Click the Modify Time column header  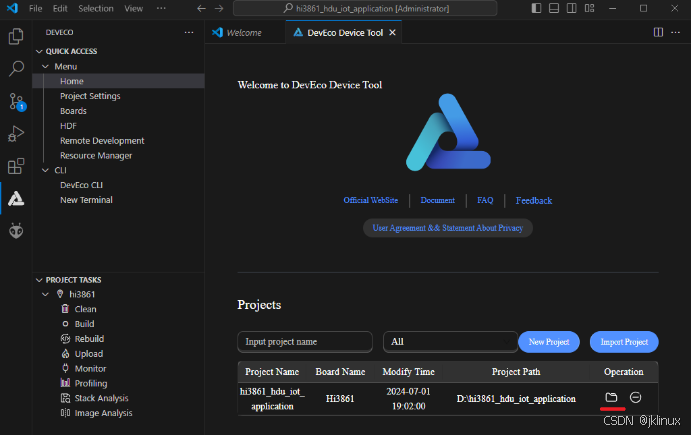(408, 372)
